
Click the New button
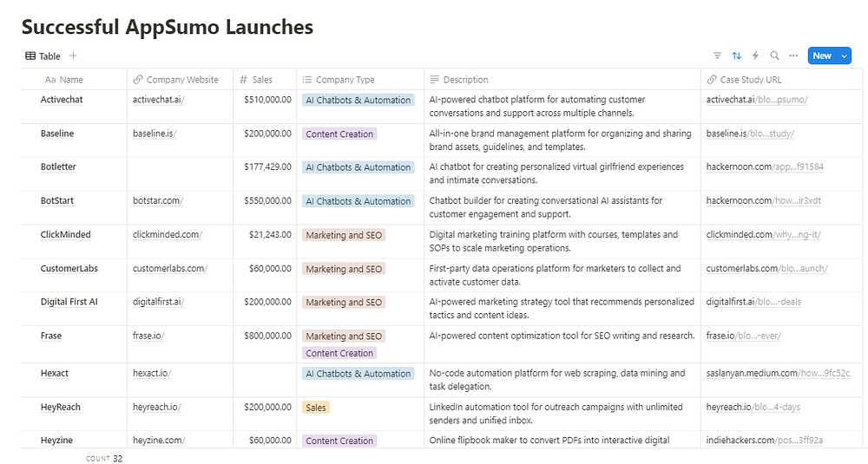tap(822, 56)
